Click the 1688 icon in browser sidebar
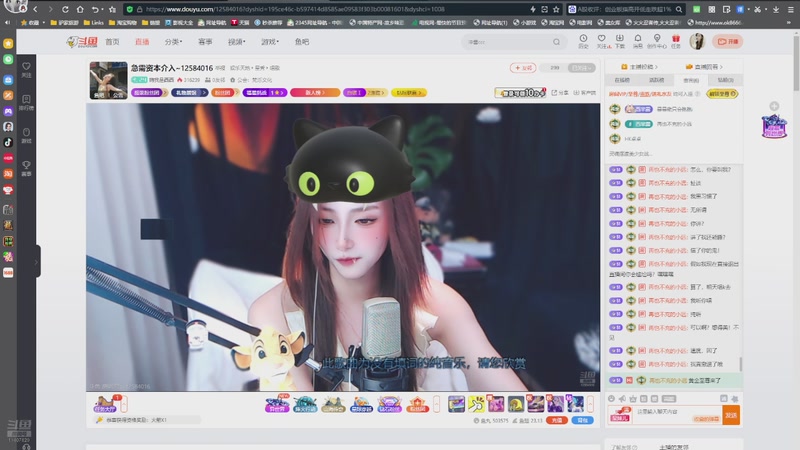800x450 pixels. [x=8, y=273]
